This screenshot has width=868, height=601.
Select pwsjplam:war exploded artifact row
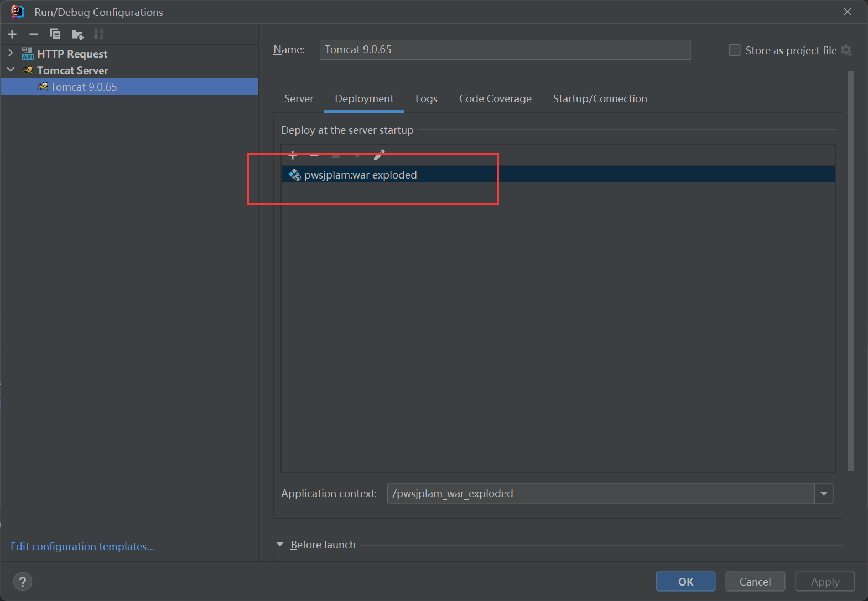(x=558, y=175)
